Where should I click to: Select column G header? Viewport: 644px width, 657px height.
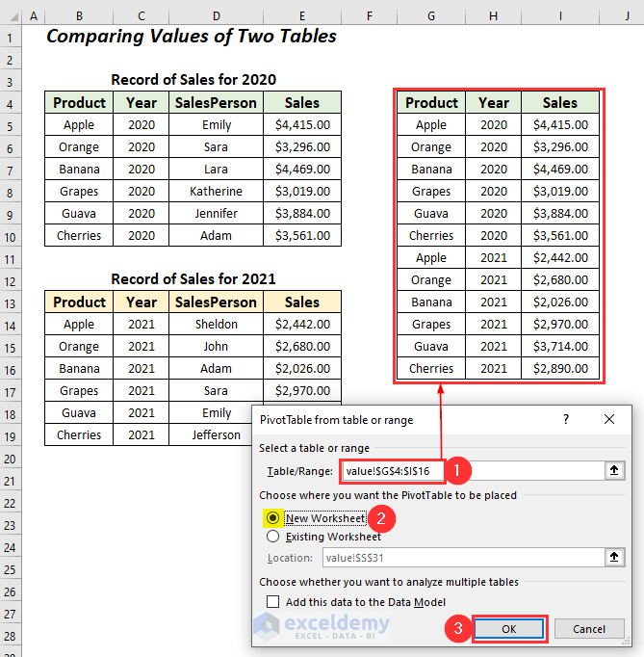431,16
